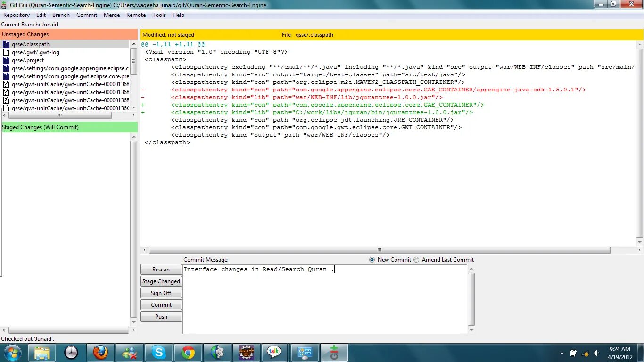Switch to Git Gui taskbar icon
The image size is (644, 362).
tap(334, 353)
